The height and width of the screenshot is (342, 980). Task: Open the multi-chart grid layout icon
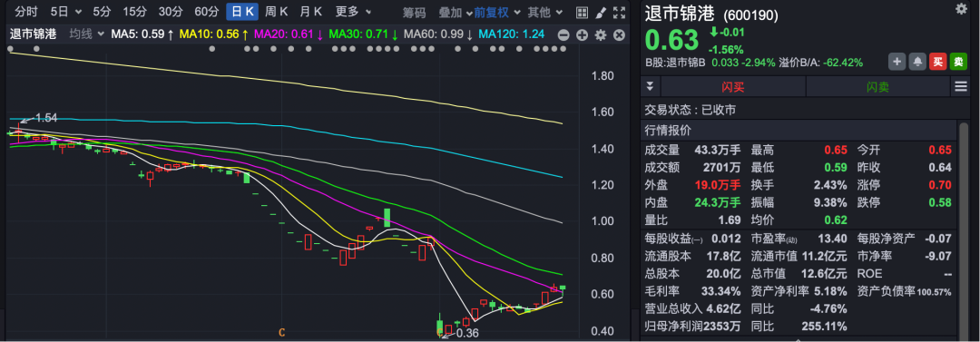582,12
